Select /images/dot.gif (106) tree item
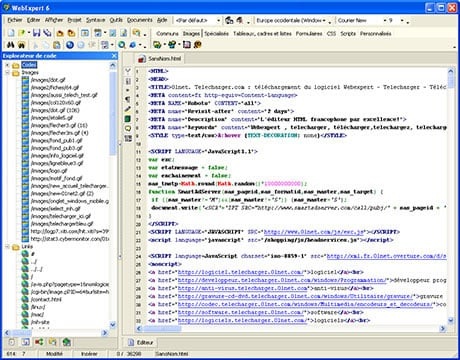 point(55,110)
